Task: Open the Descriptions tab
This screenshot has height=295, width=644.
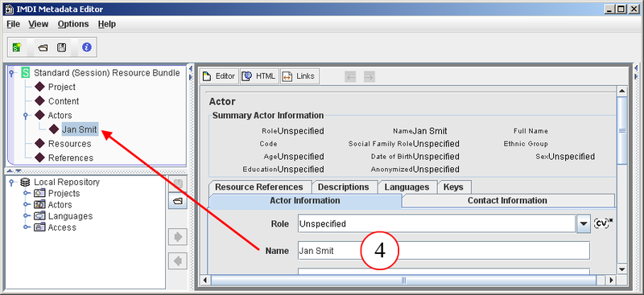Action: (x=344, y=187)
